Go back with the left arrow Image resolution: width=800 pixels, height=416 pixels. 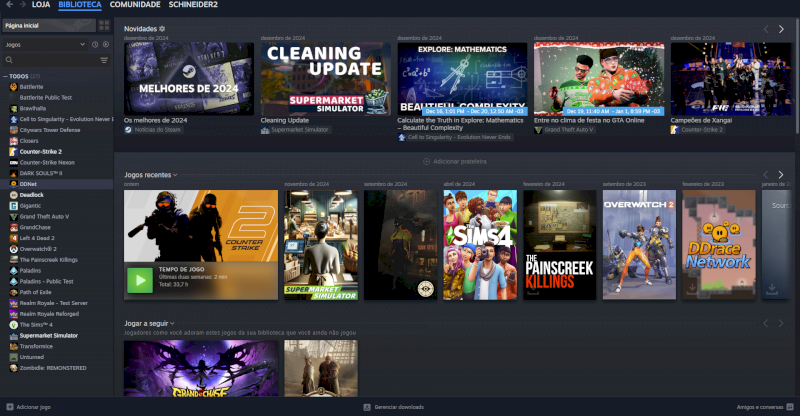pos(9,4)
